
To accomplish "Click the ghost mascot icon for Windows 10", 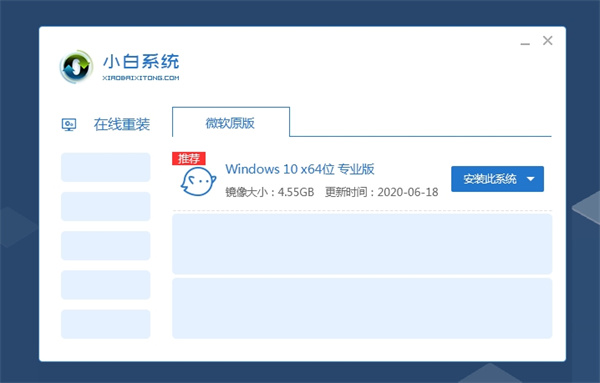I will (x=198, y=181).
